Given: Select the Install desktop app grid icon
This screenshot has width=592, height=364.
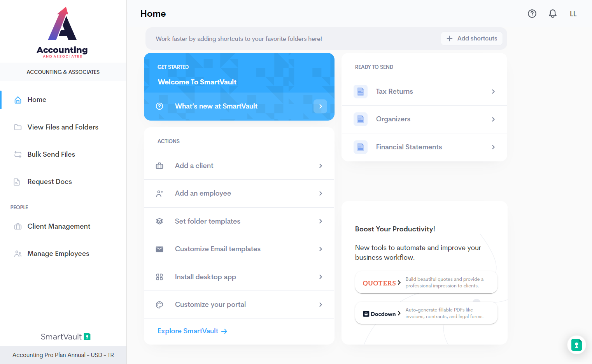Looking at the screenshot, I should pyautogui.click(x=159, y=277).
